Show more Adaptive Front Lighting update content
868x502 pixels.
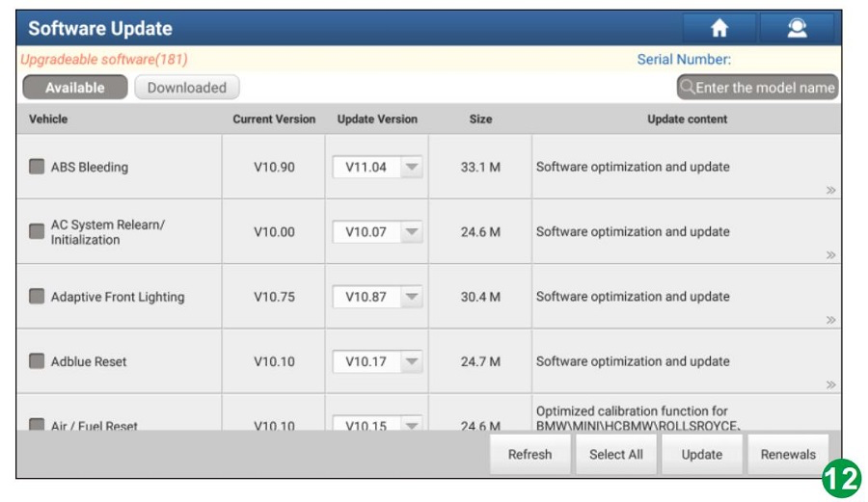(830, 320)
